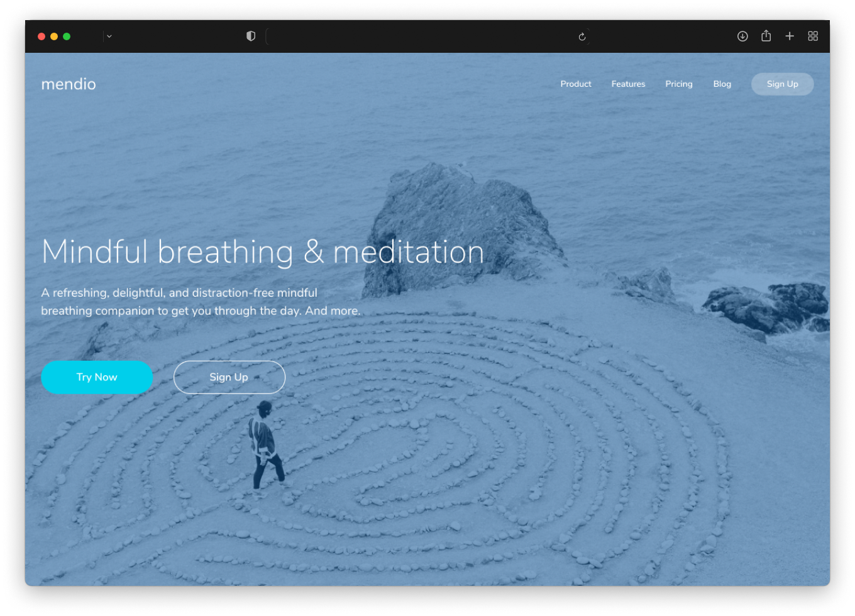Viewport: 855px width, 616px height.
Task: Click the Safari address bar field
Action: 421,36
